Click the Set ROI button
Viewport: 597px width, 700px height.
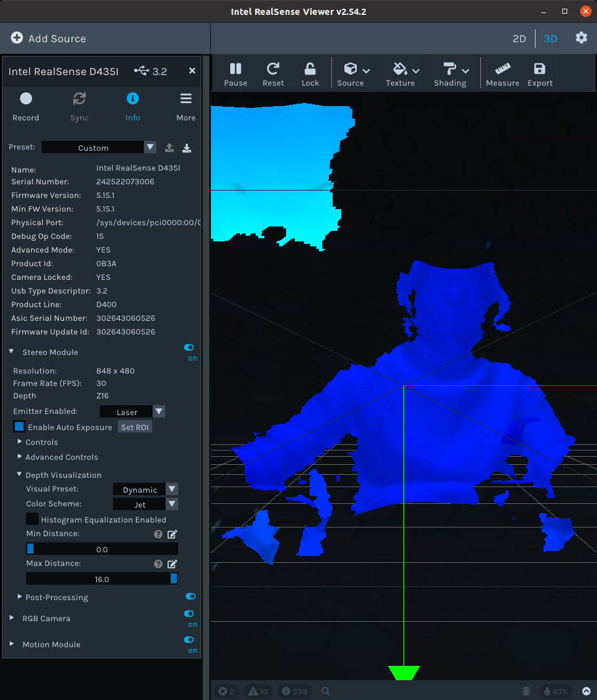click(x=135, y=427)
